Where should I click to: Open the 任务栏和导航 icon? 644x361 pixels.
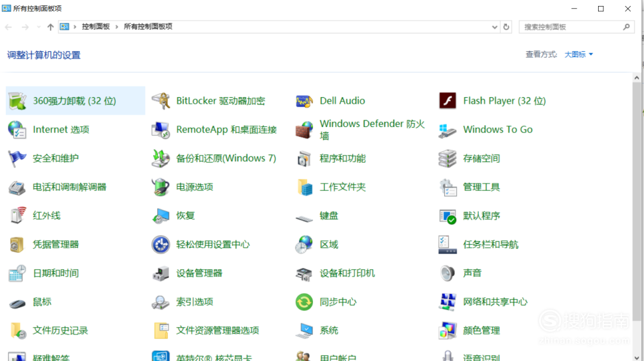448,245
